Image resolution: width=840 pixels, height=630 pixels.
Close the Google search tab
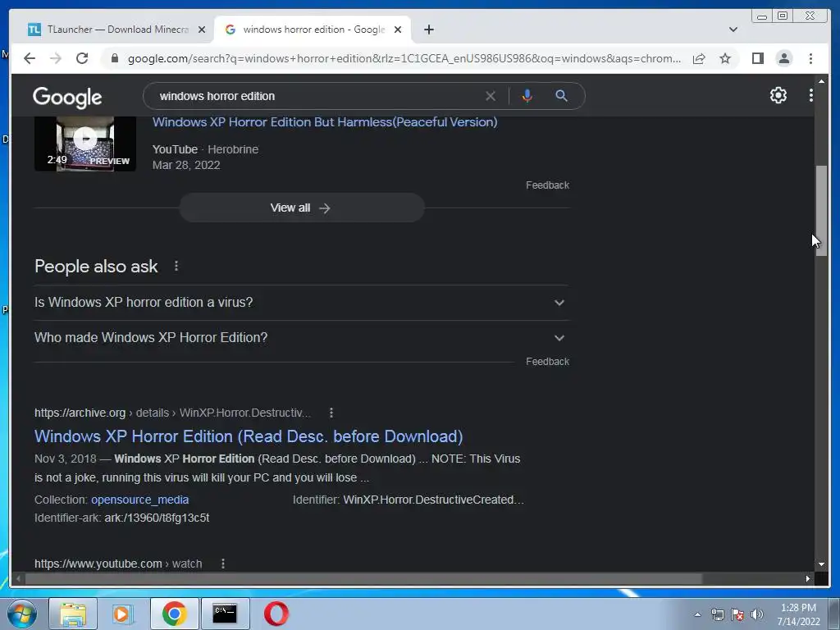398,30
